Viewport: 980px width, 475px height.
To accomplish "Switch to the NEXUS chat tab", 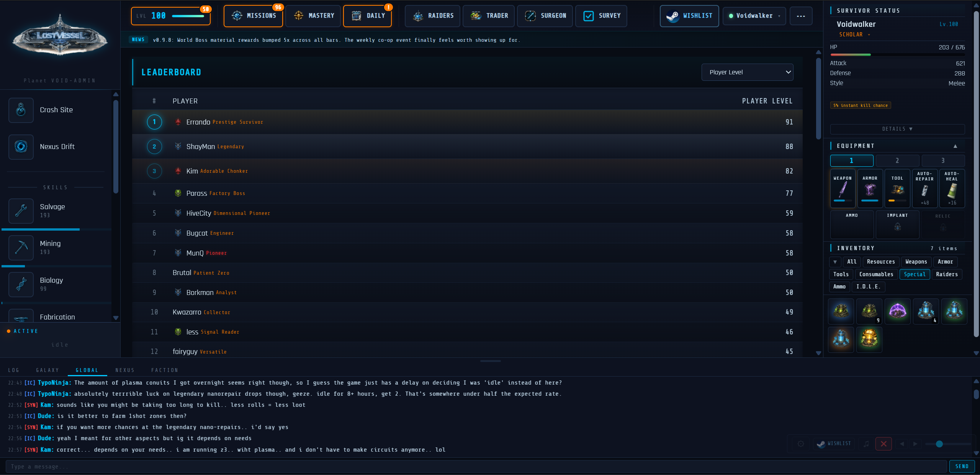I will pos(125,370).
